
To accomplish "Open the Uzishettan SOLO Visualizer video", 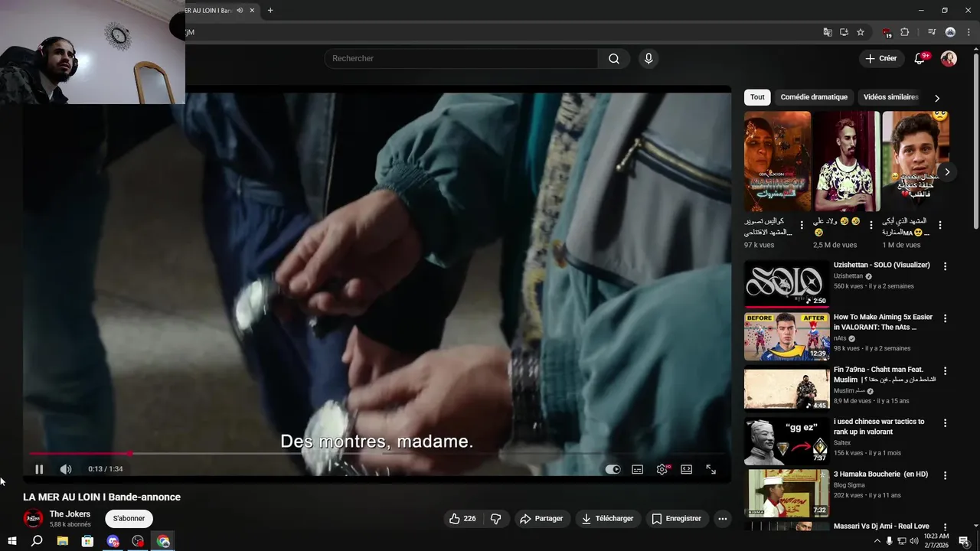I will [x=787, y=284].
